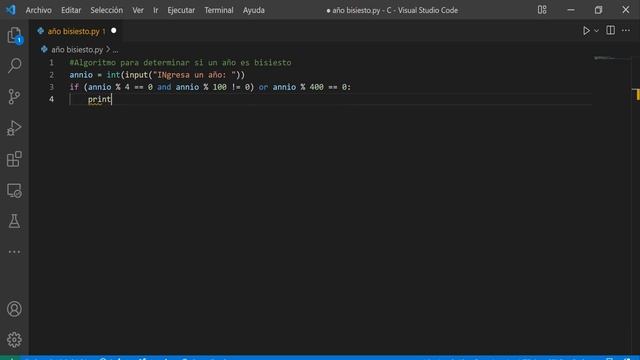The height and width of the screenshot is (360, 640).
Task: Open the Archivo menu
Action: 38,10
